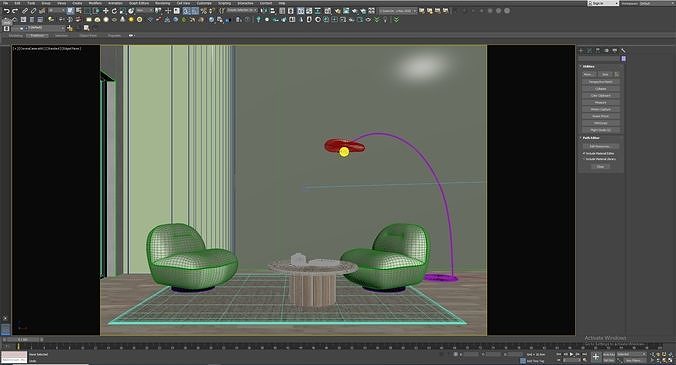This screenshot has width=676, height=365.
Task: Toggle the Include Material Library checkbox
Action: point(584,159)
